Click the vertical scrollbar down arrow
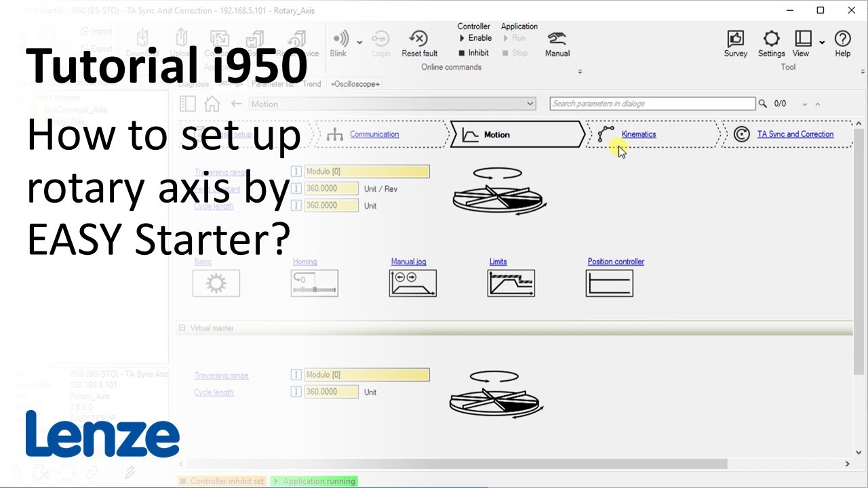Image resolution: width=868 pixels, height=488 pixels. [x=859, y=453]
